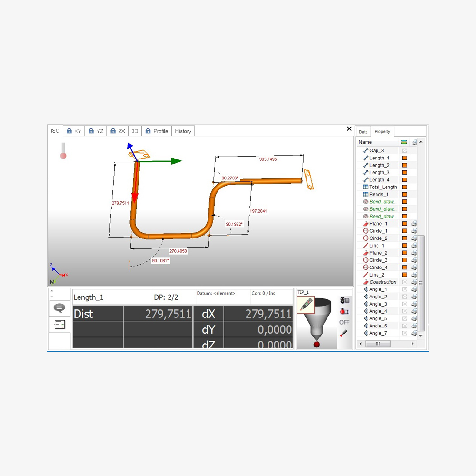The width and height of the screenshot is (476, 476).
Task: Click the printer icon in the column header
Action: point(414,142)
